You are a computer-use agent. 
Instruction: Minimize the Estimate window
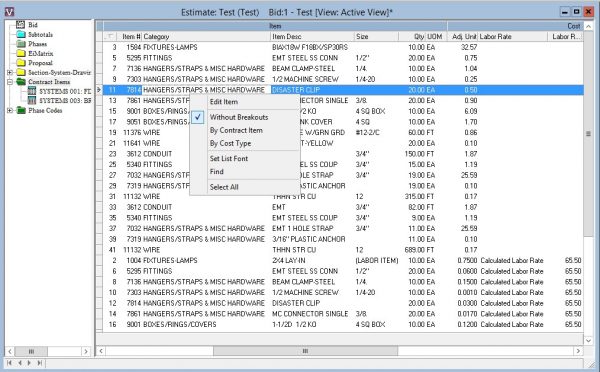[565, 12]
